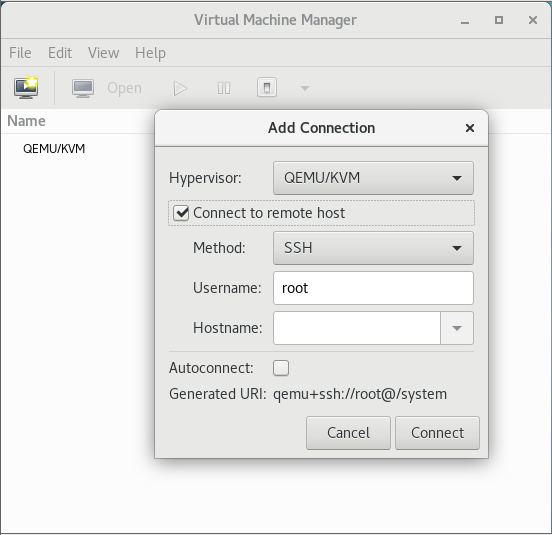The width and height of the screenshot is (552, 535).
Task: Click the Open console monitor icon
Action: pyautogui.click(x=83, y=88)
